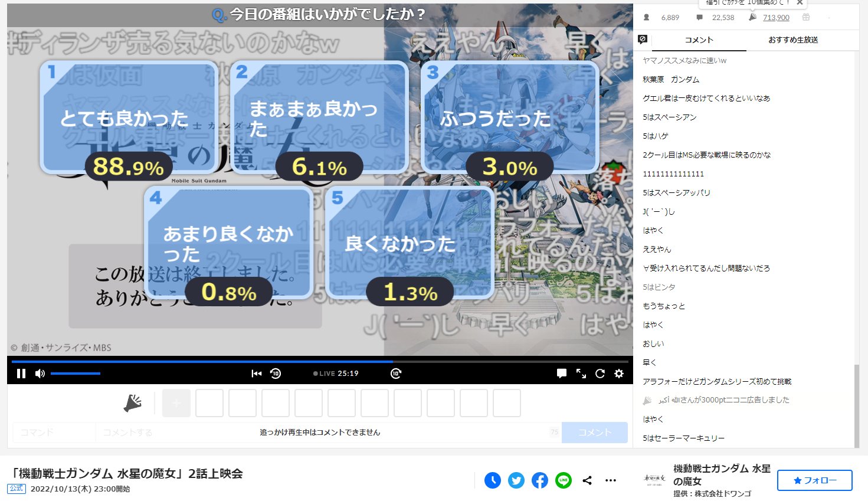The image size is (868, 501).
Task: Click the viewer count person icon
Action: point(647,18)
